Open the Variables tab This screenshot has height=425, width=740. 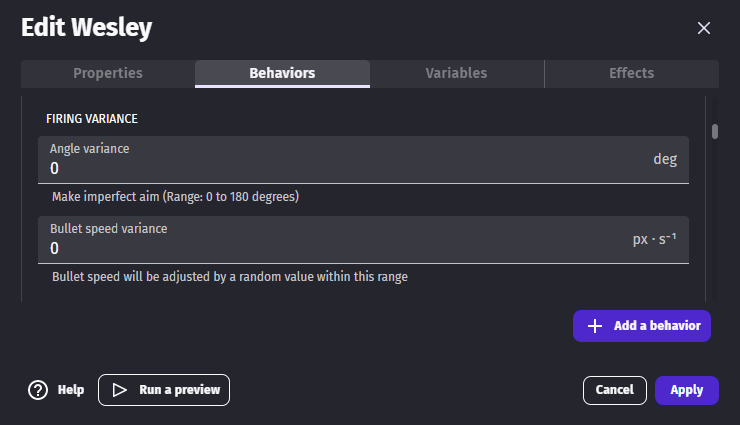(x=456, y=73)
